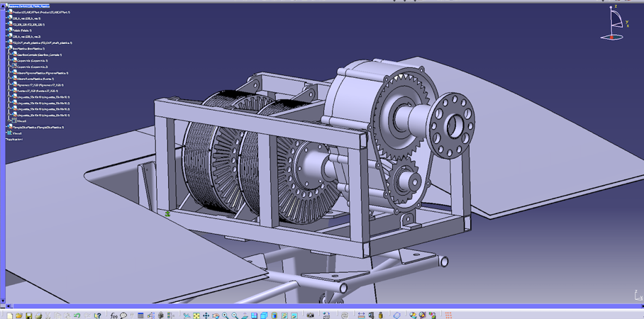Activate the Pan view tool
This screenshot has height=319, width=644.
point(206,315)
